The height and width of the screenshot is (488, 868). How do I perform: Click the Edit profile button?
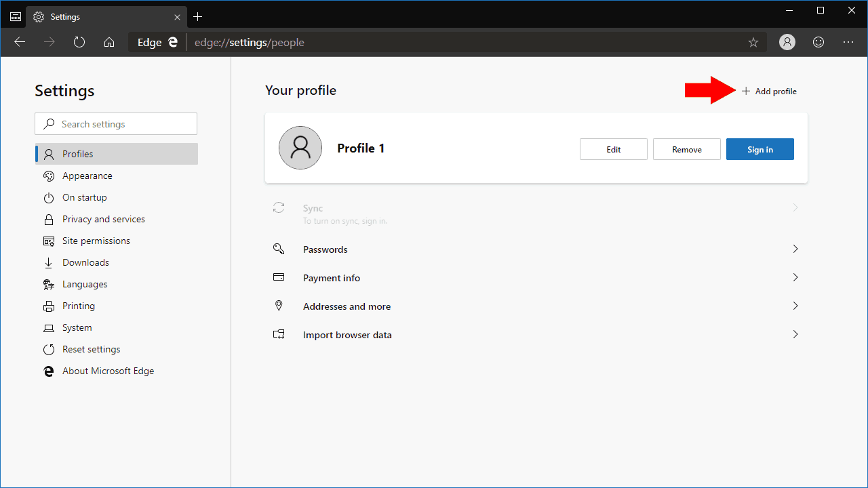tap(614, 149)
